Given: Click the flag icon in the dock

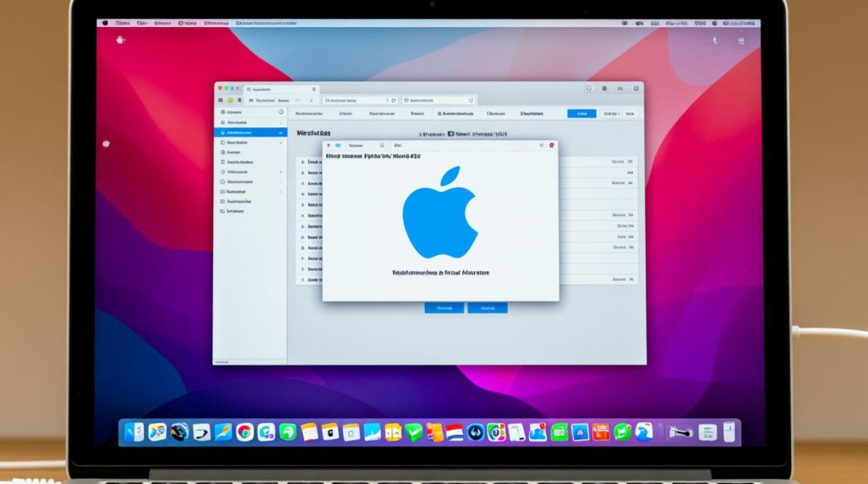Looking at the screenshot, I should click(x=455, y=432).
